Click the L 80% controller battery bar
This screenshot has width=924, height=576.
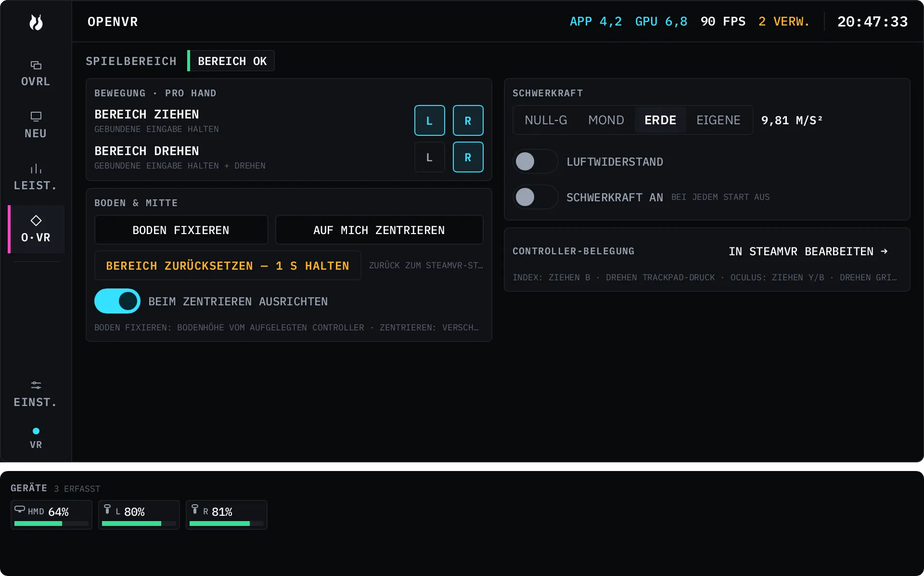click(x=139, y=523)
